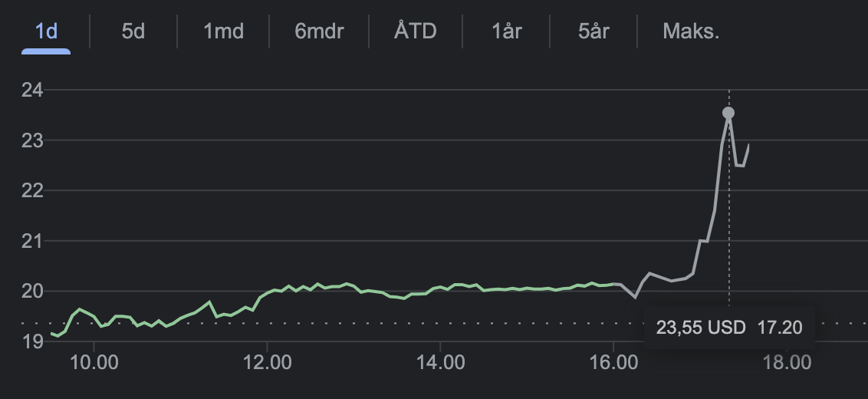Display the Maks. full history tab

coord(691,31)
